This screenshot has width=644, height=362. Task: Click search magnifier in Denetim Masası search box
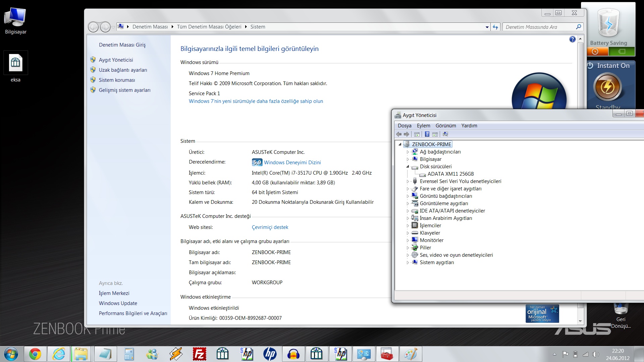click(579, 27)
